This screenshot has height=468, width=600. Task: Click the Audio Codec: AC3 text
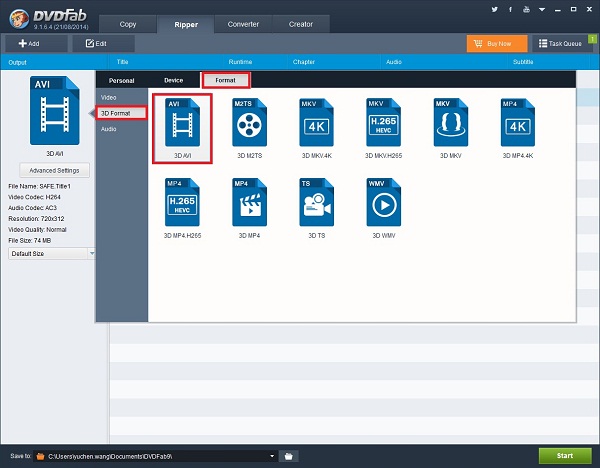(x=33, y=208)
